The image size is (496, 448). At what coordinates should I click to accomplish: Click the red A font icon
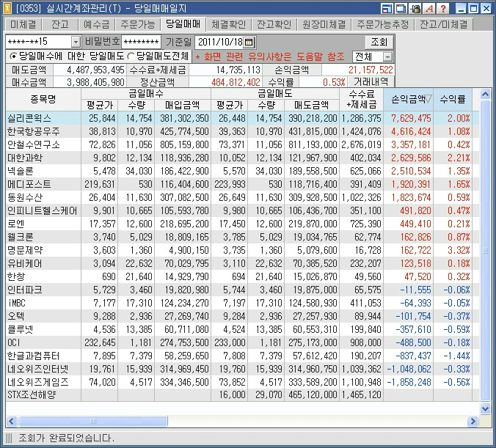click(x=428, y=9)
